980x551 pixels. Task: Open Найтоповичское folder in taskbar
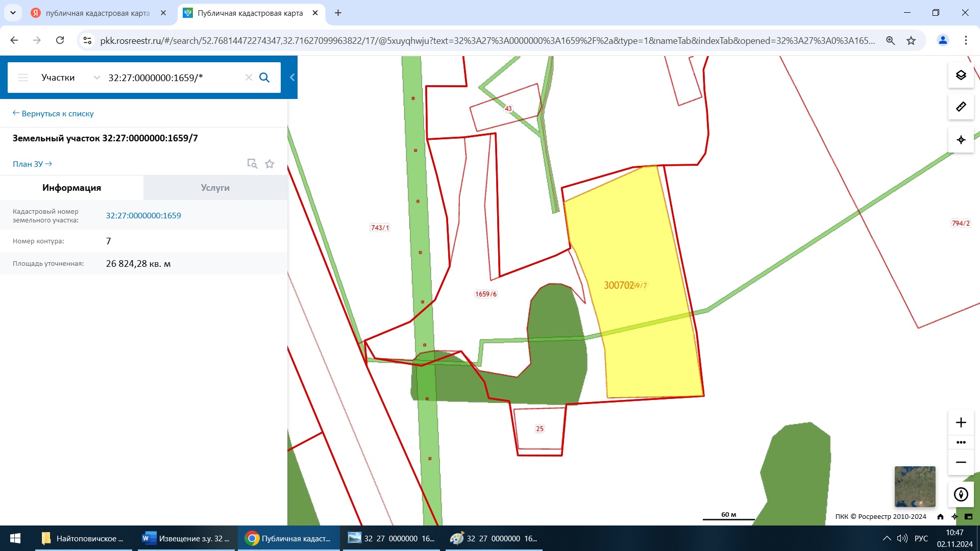point(83,538)
